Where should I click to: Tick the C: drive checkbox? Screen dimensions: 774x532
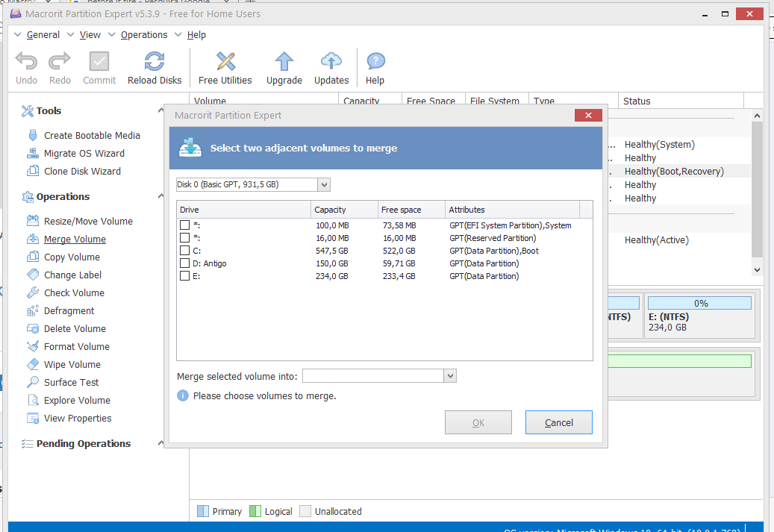(184, 251)
